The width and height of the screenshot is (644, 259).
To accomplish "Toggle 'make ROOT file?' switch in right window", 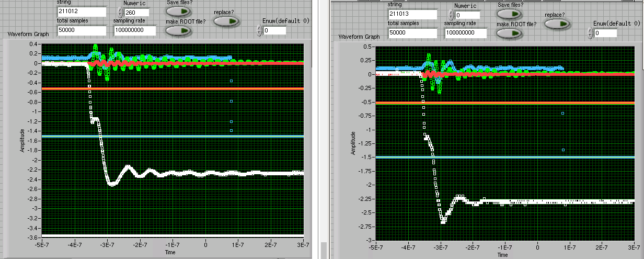I will (510, 33).
